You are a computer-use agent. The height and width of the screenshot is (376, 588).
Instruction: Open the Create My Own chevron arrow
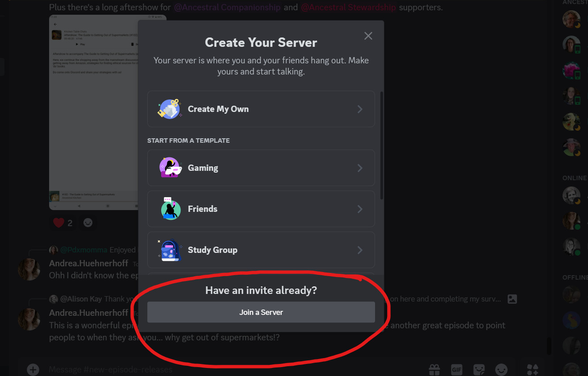coord(360,109)
